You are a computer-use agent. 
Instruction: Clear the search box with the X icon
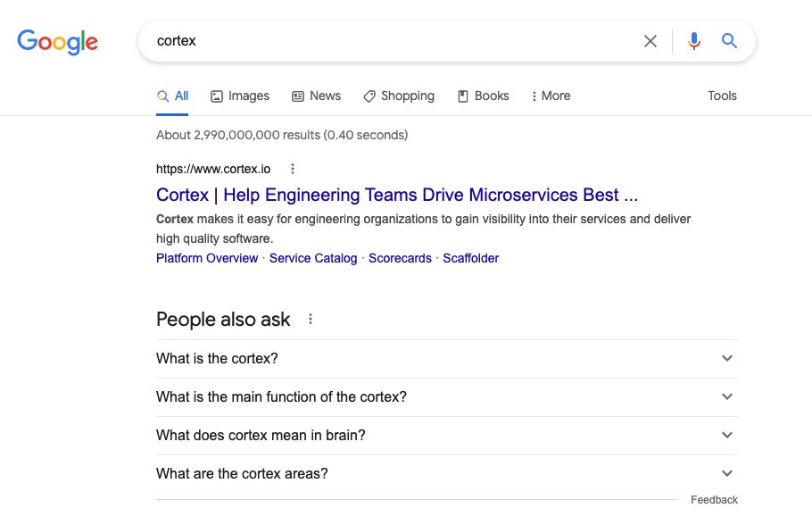[650, 41]
